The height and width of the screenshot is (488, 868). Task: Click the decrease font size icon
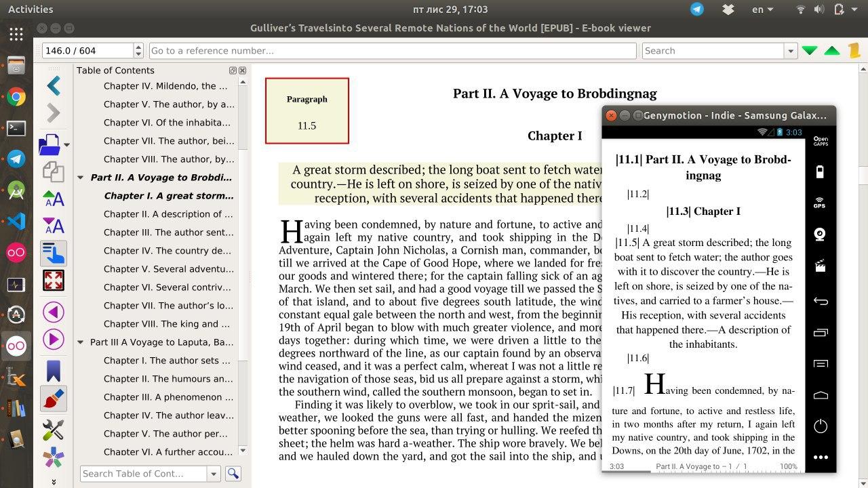pos(54,226)
